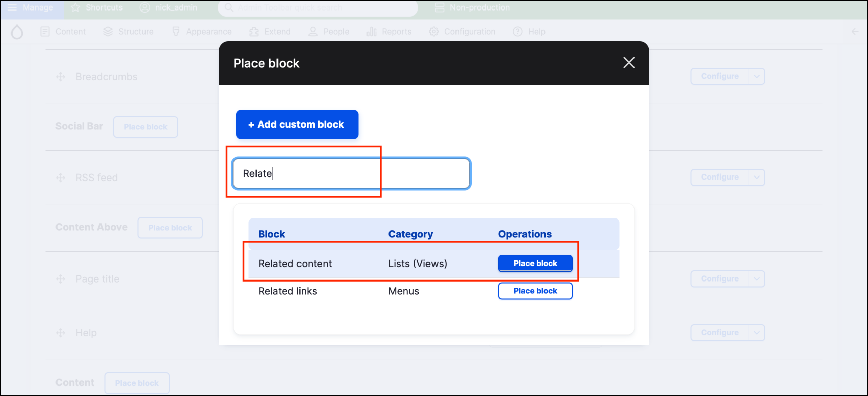Viewport: 868px width, 396px height.
Task: Click Add custom block
Action: pyautogui.click(x=297, y=124)
